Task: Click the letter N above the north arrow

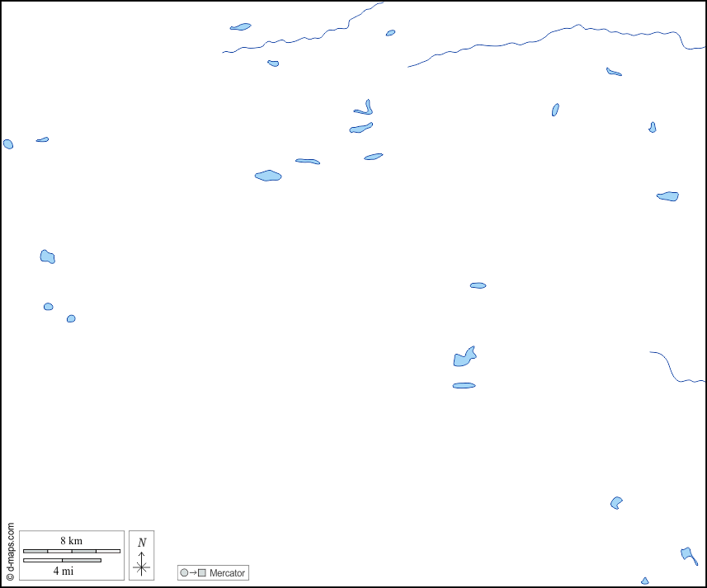Action: [142, 543]
